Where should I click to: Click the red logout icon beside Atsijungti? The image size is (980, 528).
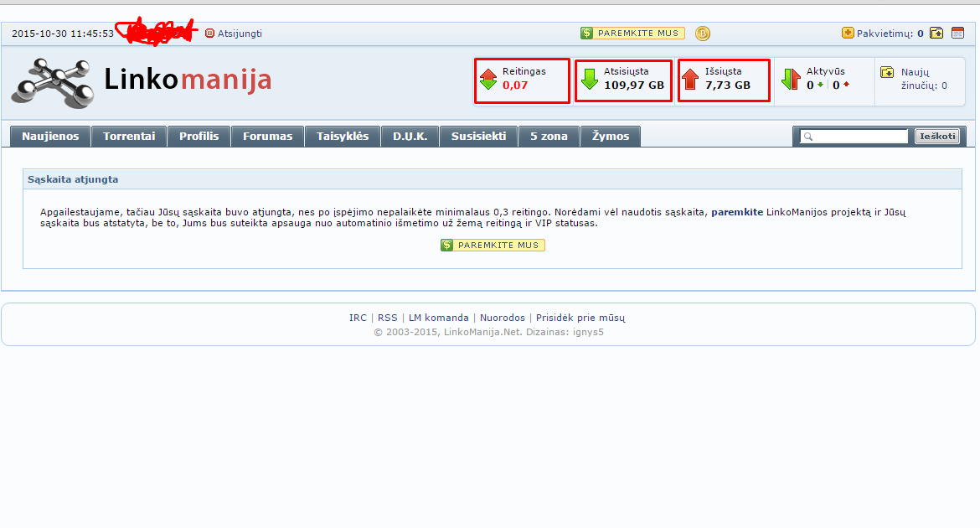[210, 34]
